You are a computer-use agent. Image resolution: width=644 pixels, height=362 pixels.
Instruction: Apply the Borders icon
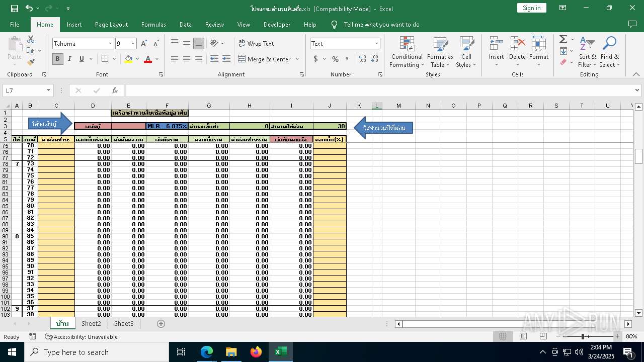tap(105, 59)
